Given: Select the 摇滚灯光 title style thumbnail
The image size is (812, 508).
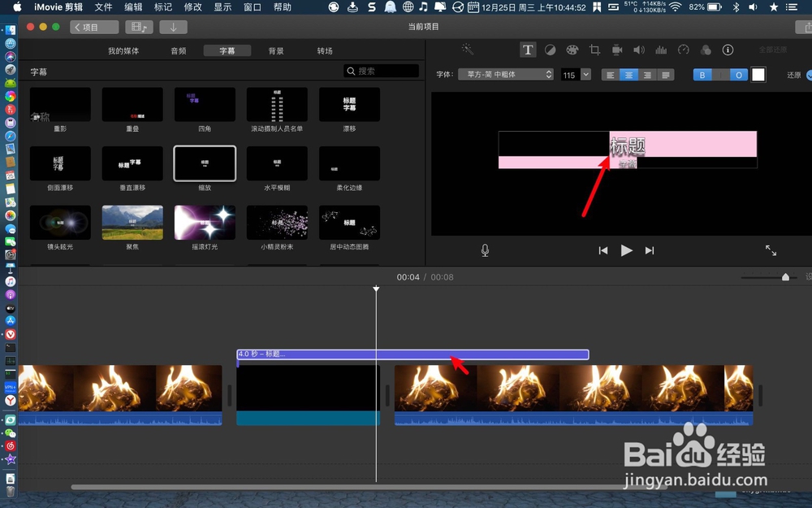Looking at the screenshot, I should pyautogui.click(x=205, y=223).
